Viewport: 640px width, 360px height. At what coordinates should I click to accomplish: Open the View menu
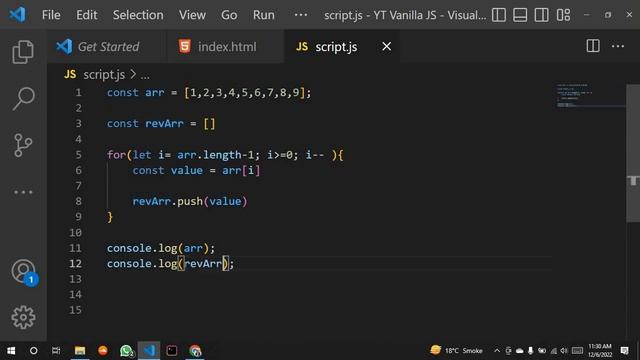(x=192, y=15)
